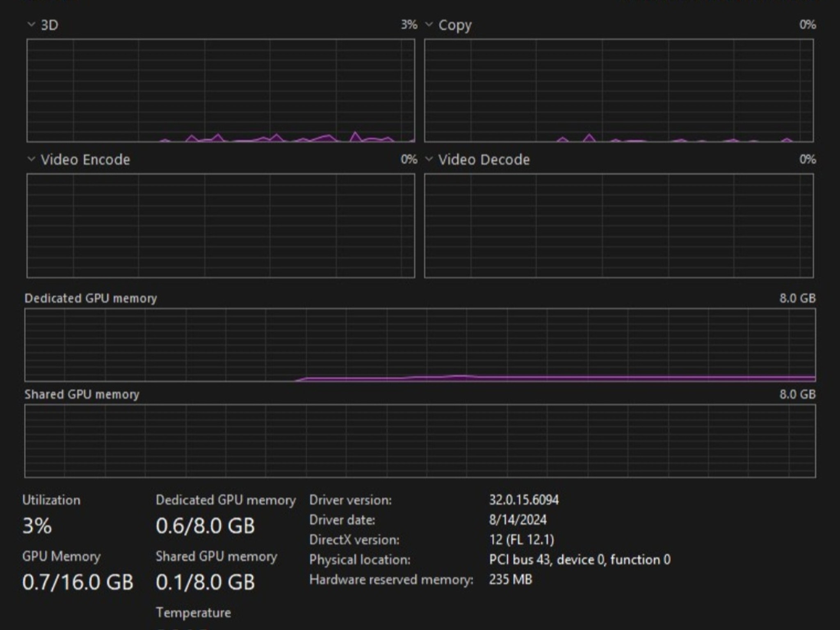Screen dimensions: 840x630
Task: Click the 8.0 GB shared memory scale
Action: 797,394
